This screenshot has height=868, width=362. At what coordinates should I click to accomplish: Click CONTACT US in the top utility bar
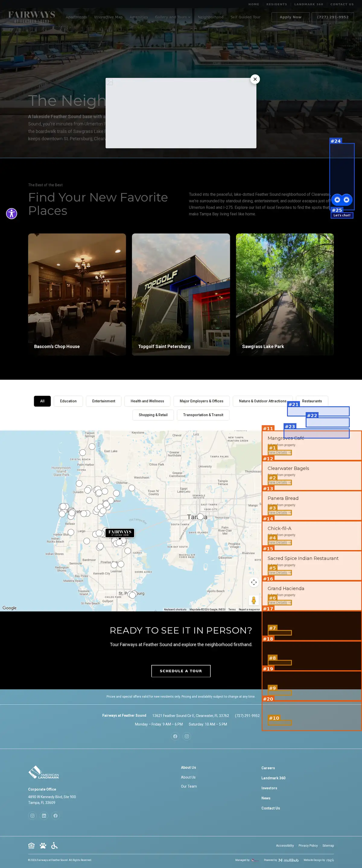point(342,5)
